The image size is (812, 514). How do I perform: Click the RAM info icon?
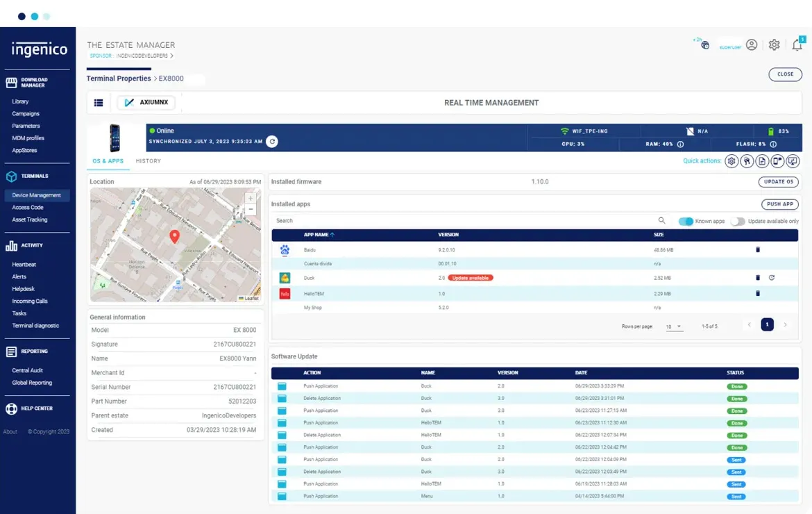(x=680, y=144)
